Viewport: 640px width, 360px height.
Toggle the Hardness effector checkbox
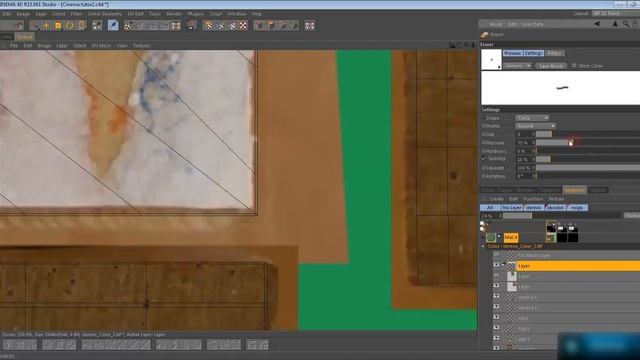(x=484, y=151)
